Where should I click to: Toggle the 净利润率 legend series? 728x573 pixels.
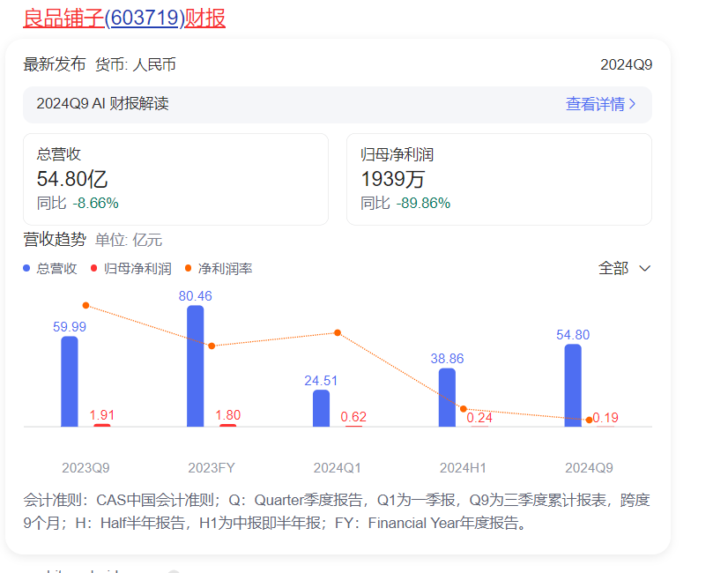219,268
